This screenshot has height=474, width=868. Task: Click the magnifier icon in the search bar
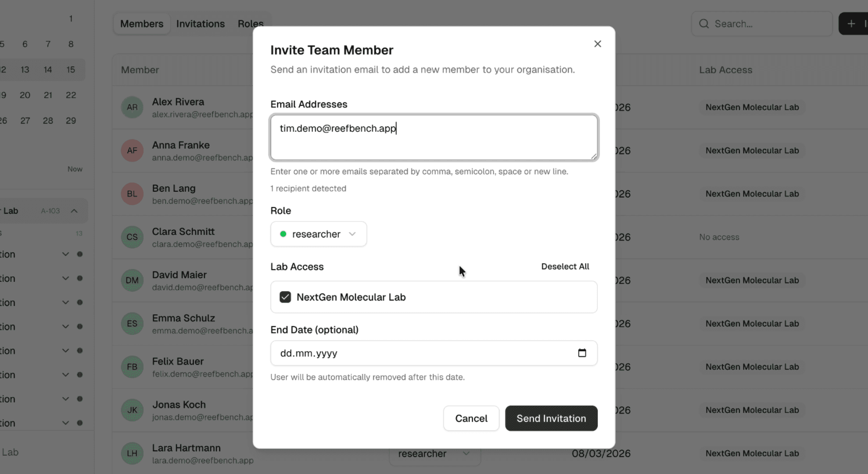[x=704, y=24]
